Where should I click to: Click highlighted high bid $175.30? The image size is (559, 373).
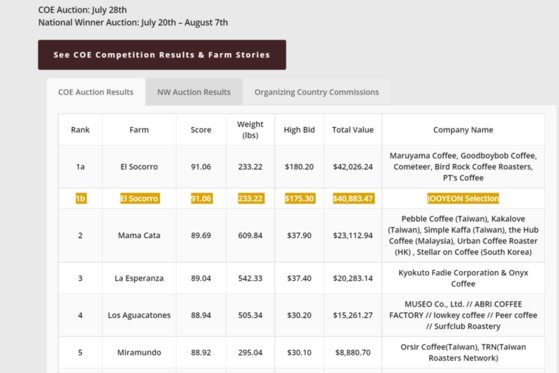299,198
